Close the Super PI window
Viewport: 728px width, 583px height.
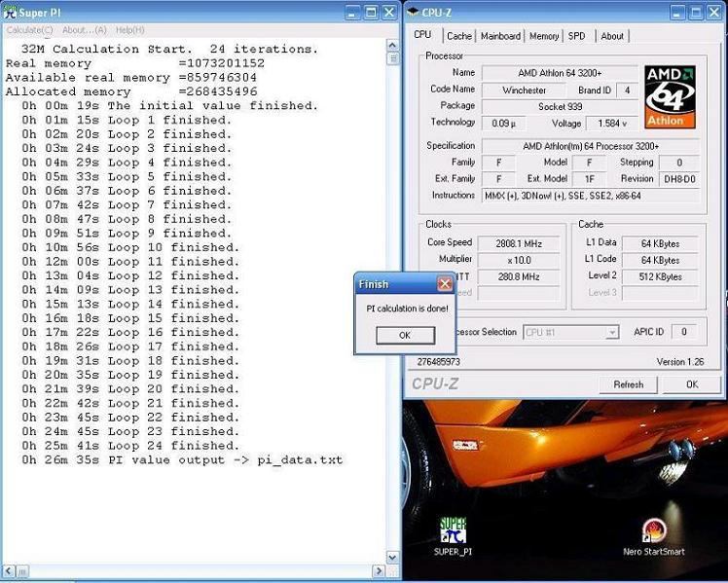coord(389,13)
